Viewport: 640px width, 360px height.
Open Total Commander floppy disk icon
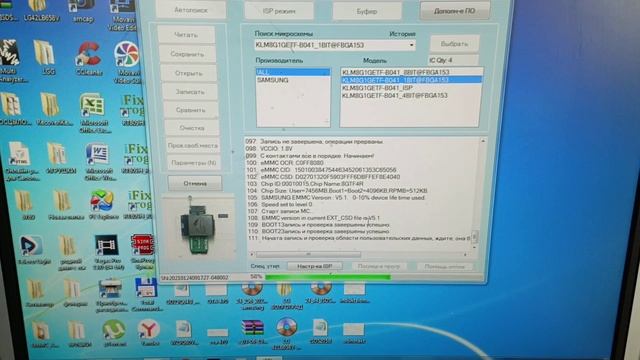(146, 294)
